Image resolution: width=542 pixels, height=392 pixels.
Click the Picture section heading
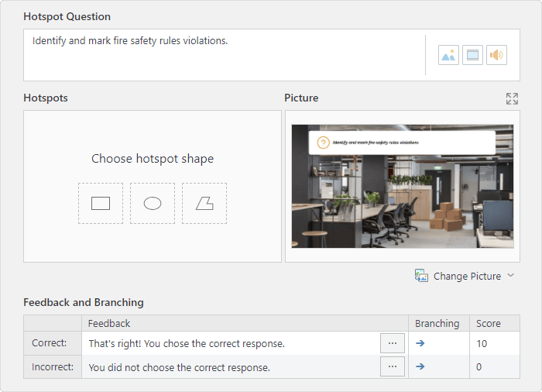301,98
